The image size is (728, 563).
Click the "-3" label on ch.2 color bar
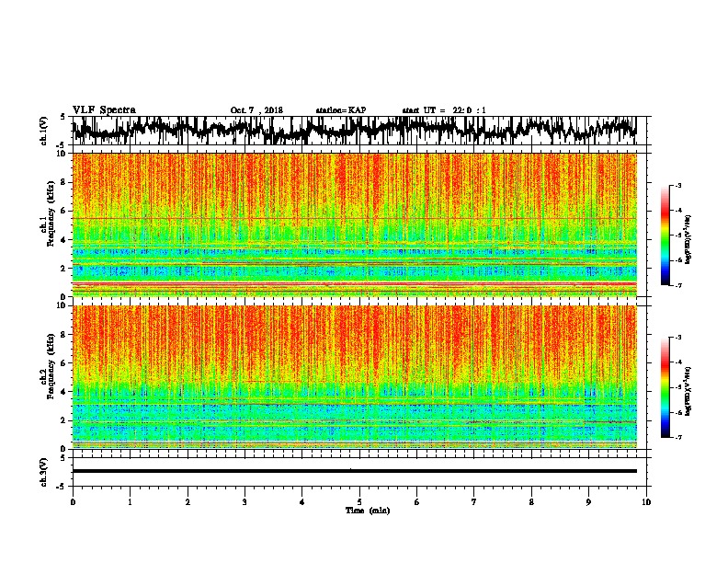[x=678, y=338]
